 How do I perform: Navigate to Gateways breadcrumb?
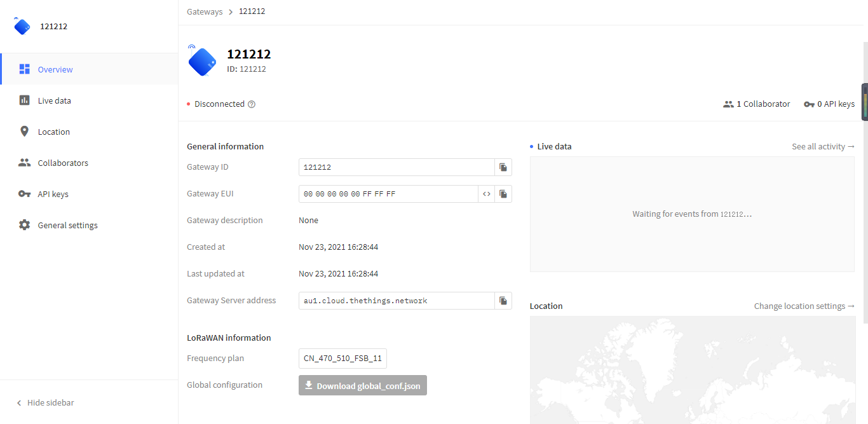[x=205, y=11]
